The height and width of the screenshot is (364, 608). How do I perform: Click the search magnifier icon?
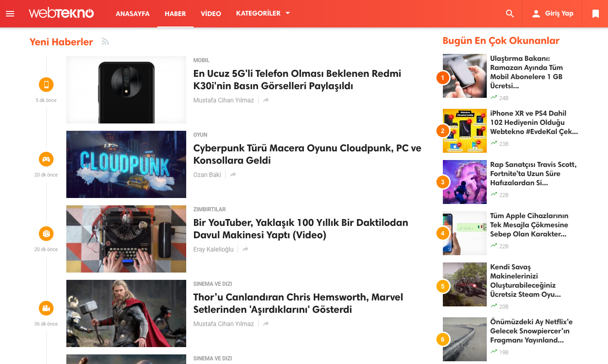(510, 14)
